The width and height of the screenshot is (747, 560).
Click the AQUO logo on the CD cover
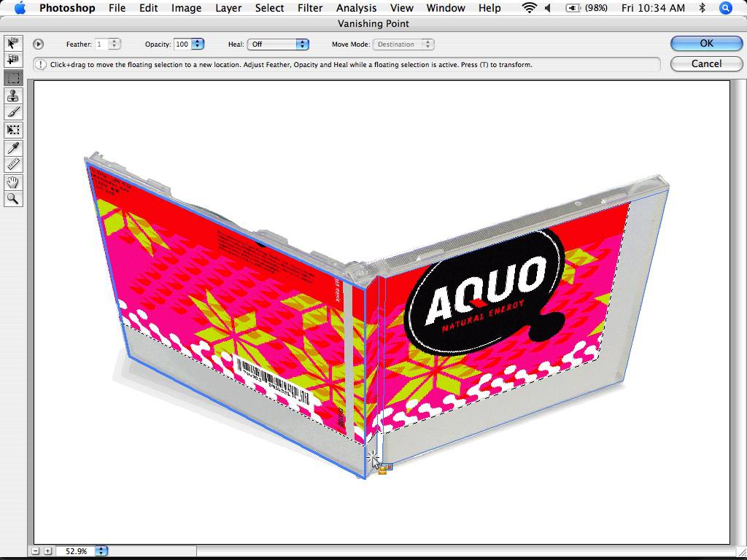tap(485, 292)
